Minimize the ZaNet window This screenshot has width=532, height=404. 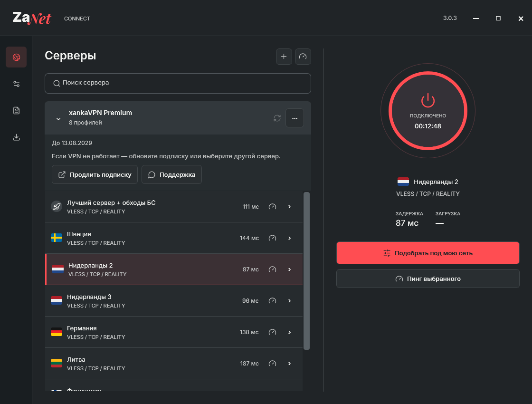(x=476, y=19)
